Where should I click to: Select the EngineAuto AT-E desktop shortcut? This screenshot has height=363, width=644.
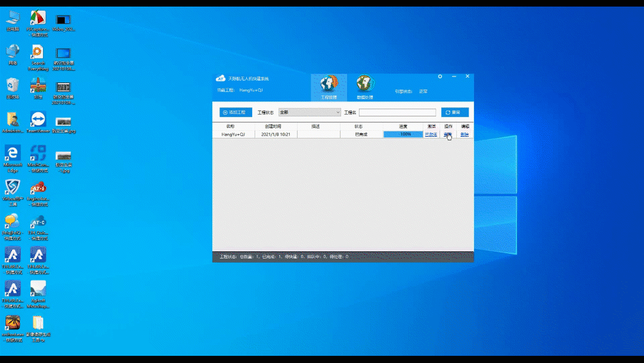tap(38, 188)
